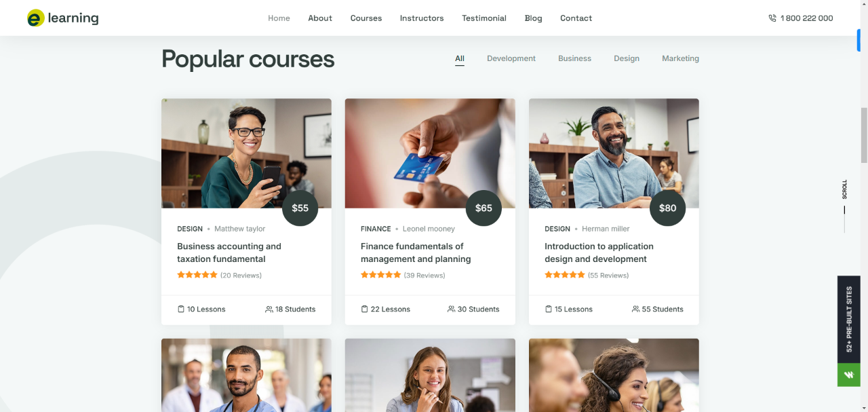
Task: Click the students icon next to 18 Students
Action: [x=269, y=309]
